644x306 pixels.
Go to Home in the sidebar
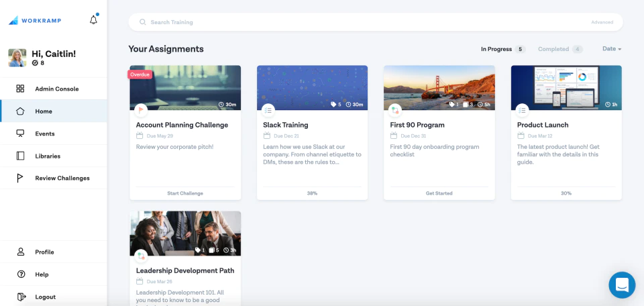tap(54, 111)
